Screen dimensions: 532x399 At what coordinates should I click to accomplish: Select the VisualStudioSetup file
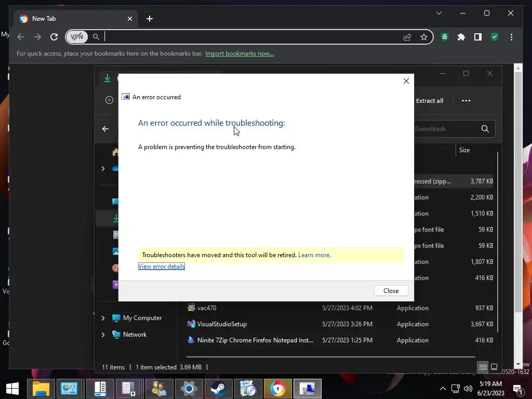(x=222, y=324)
